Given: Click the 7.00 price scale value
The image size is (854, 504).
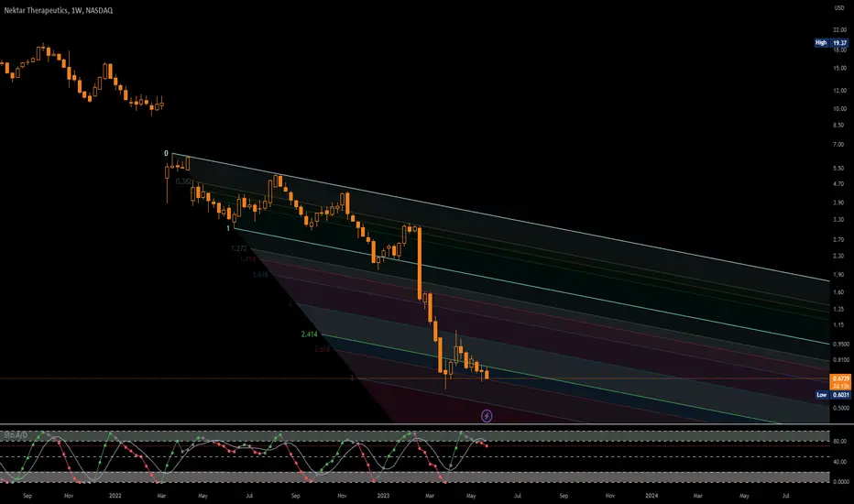Looking at the screenshot, I should click(838, 145).
